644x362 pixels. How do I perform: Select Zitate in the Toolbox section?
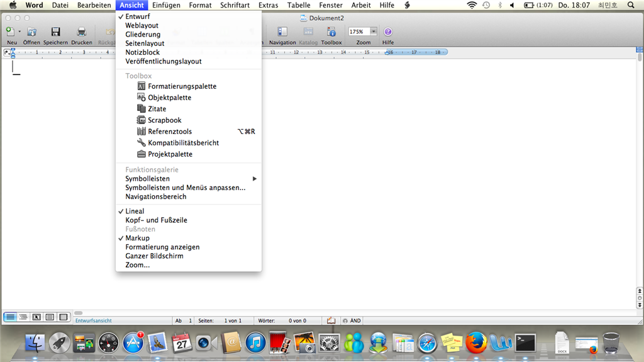point(157,108)
